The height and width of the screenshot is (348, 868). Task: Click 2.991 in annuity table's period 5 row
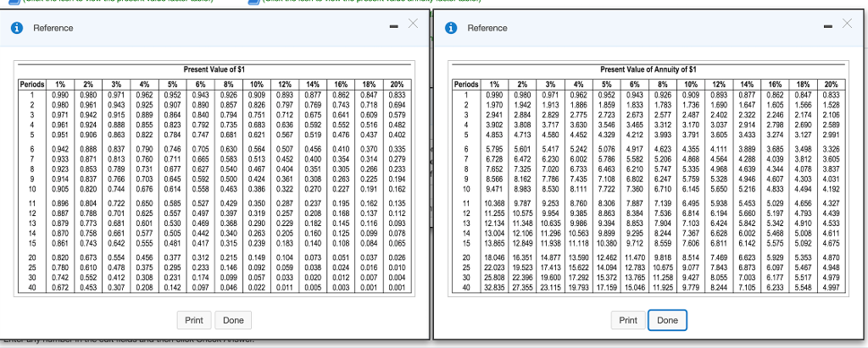point(832,133)
